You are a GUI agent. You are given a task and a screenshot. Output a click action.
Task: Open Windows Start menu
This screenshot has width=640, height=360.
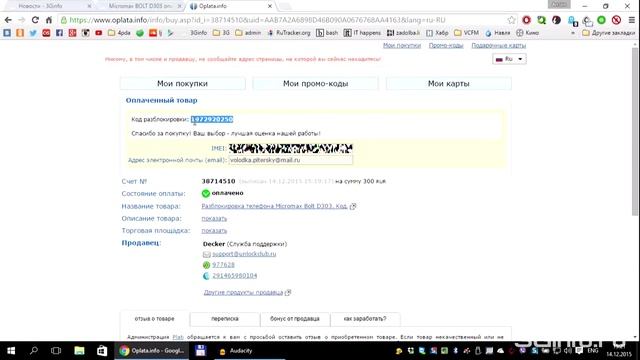[x=11, y=351]
